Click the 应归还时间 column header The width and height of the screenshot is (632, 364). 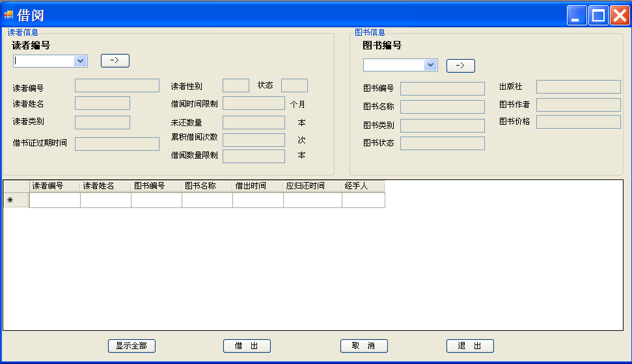pos(313,186)
